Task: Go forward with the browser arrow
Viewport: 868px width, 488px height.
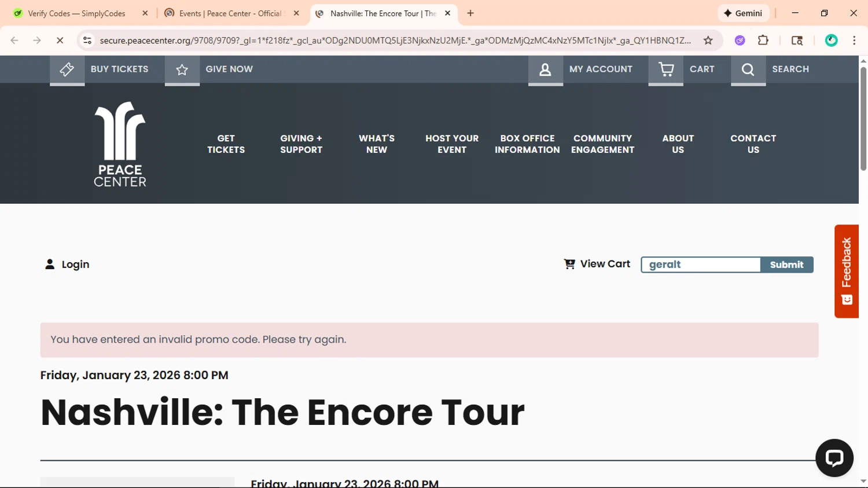Action: point(37,41)
